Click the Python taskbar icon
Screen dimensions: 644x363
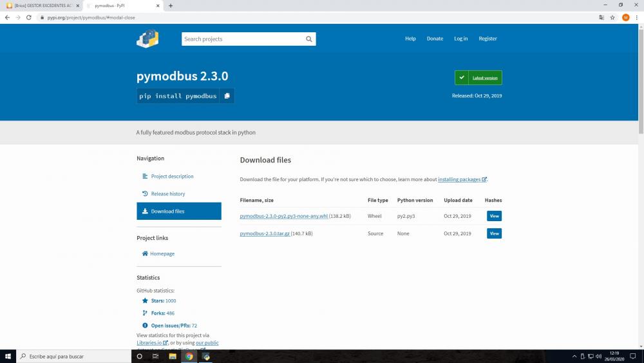click(206, 357)
